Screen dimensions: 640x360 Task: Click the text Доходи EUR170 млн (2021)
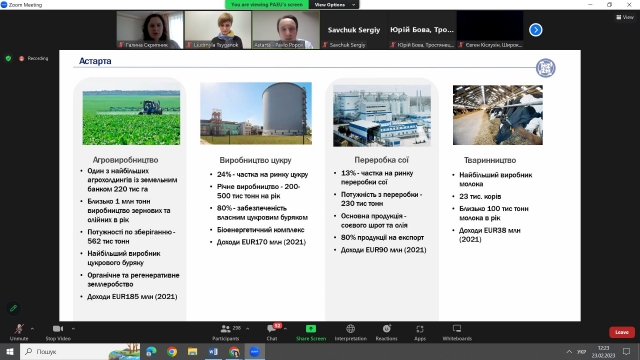pyautogui.click(x=261, y=242)
